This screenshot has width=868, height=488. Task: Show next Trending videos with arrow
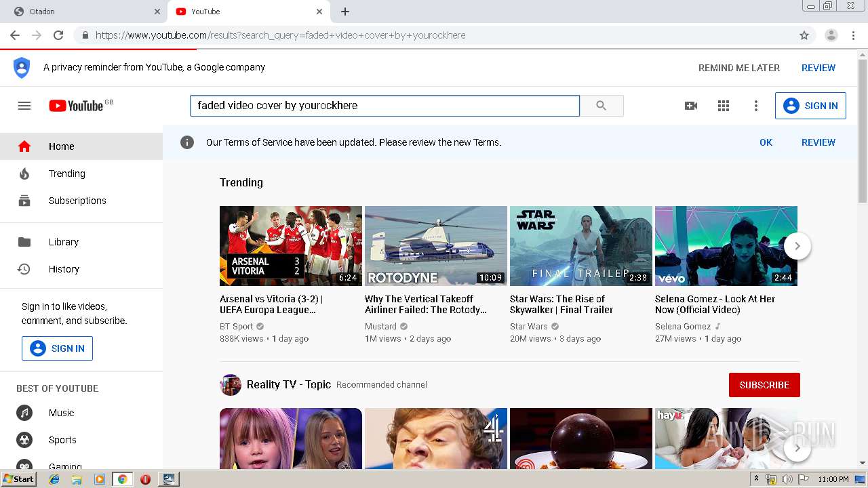797,246
